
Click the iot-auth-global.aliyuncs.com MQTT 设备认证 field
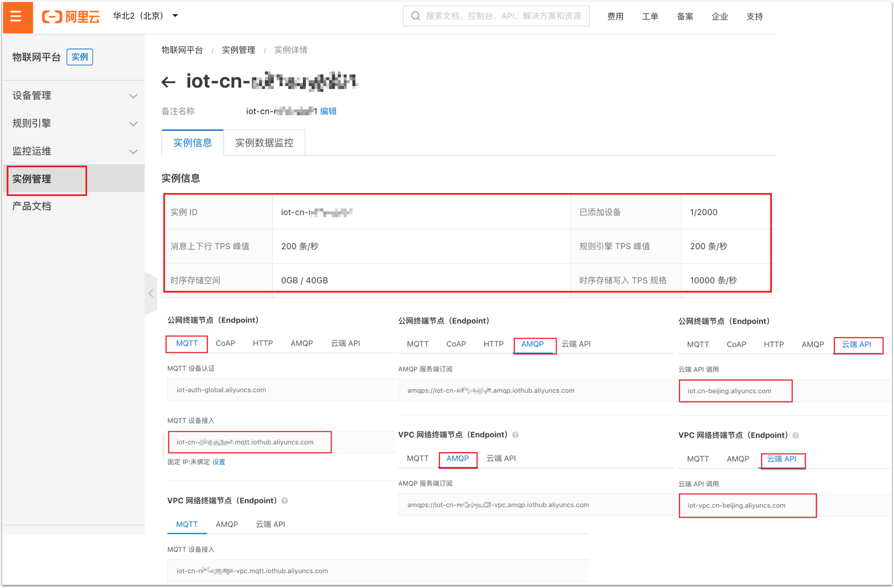coord(281,389)
